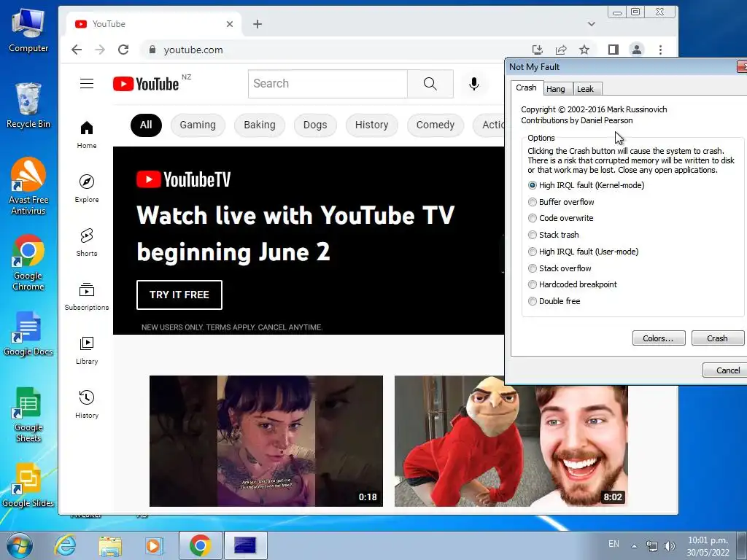The height and width of the screenshot is (560, 747).
Task: Select the Comedy filter chip
Action: coord(436,125)
